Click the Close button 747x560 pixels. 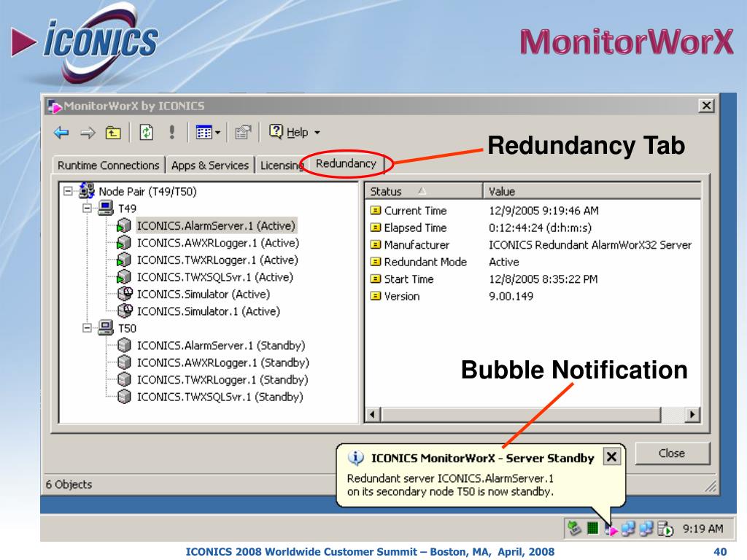672,454
